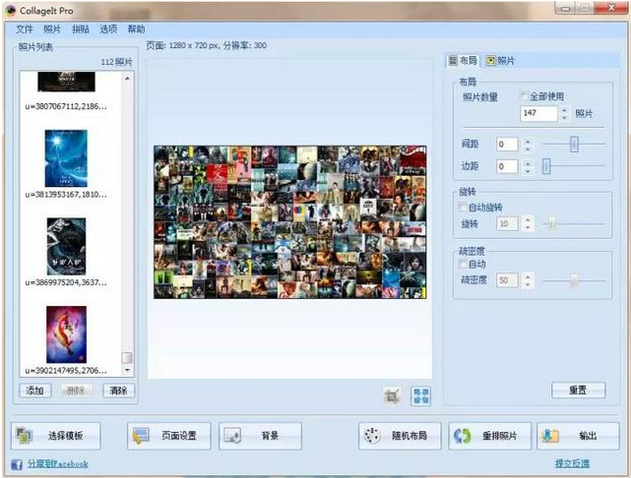Image resolution: width=631 pixels, height=478 pixels.
Task: Open the 提交反馈 feedback link
Action: pos(572,464)
